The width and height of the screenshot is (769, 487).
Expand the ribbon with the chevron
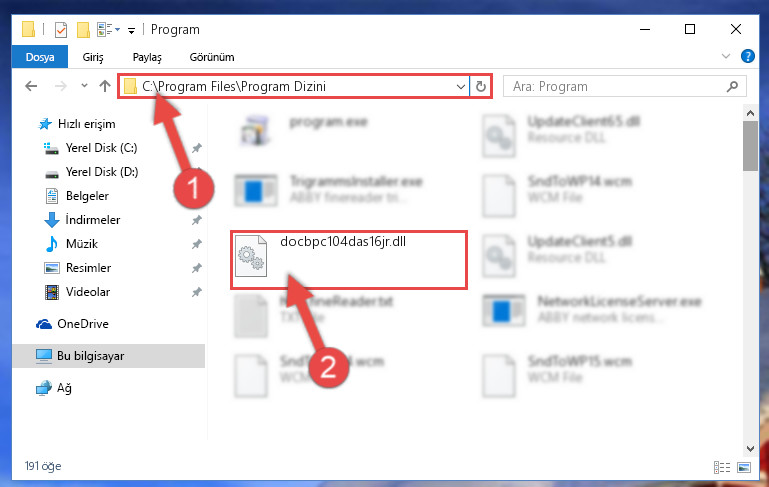[x=726, y=56]
